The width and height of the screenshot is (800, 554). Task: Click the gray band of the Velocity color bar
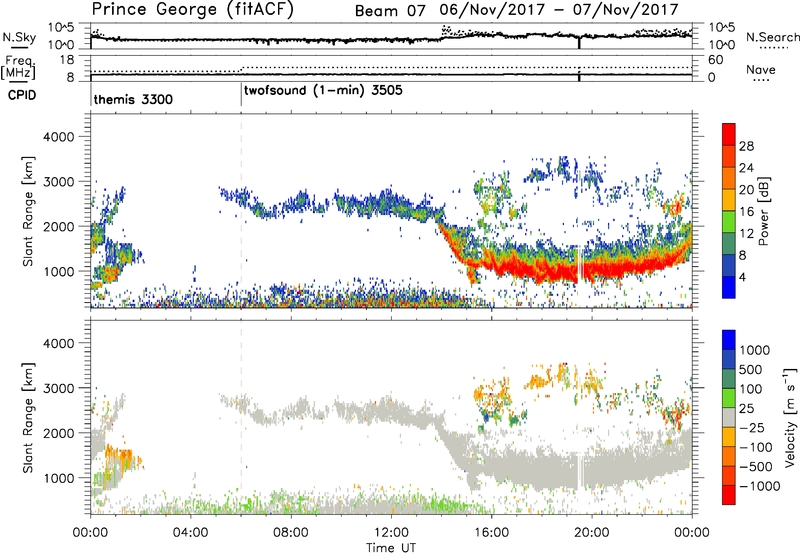coord(729,417)
